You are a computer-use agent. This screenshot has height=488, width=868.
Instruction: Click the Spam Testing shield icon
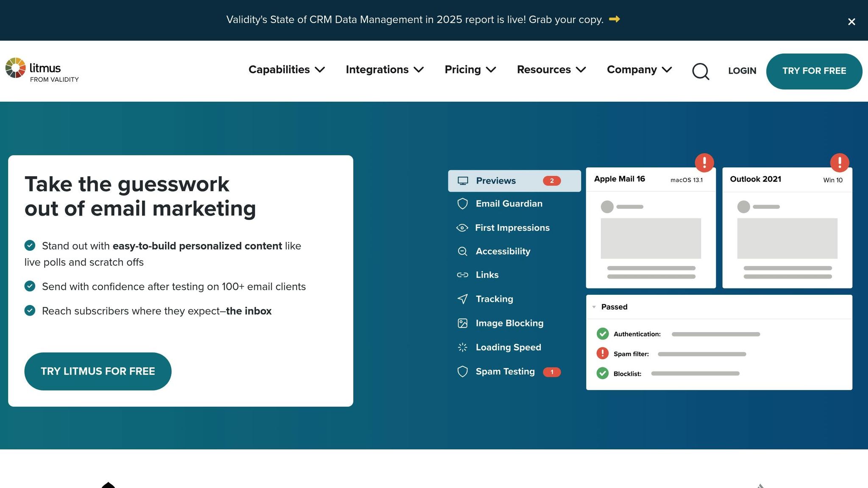462,372
